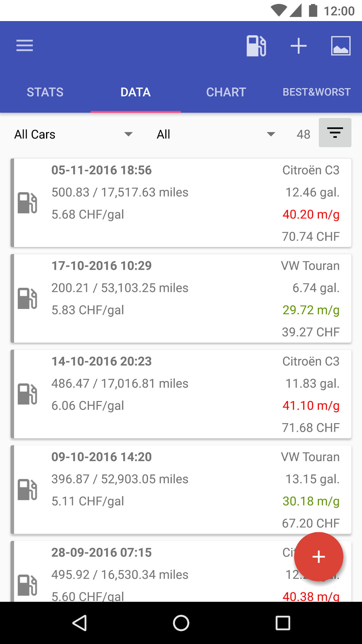Open the 28-09-2016 07:15 fill-up entry

[x=155, y=572]
